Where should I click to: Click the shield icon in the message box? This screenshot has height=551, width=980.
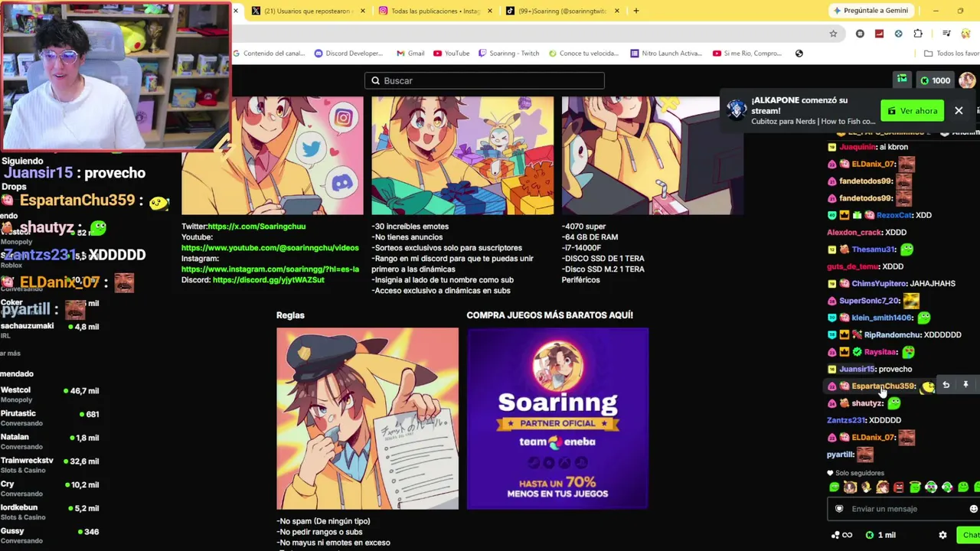click(839, 509)
